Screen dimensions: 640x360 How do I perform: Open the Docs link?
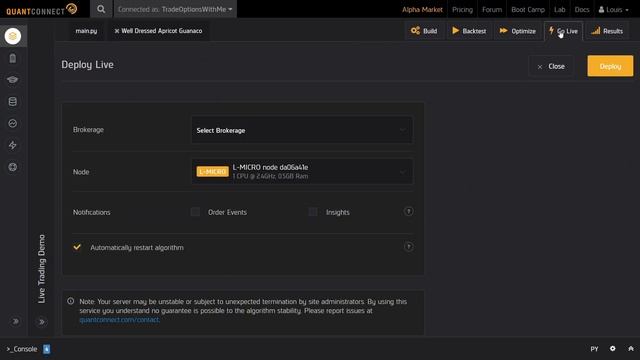click(x=582, y=9)
